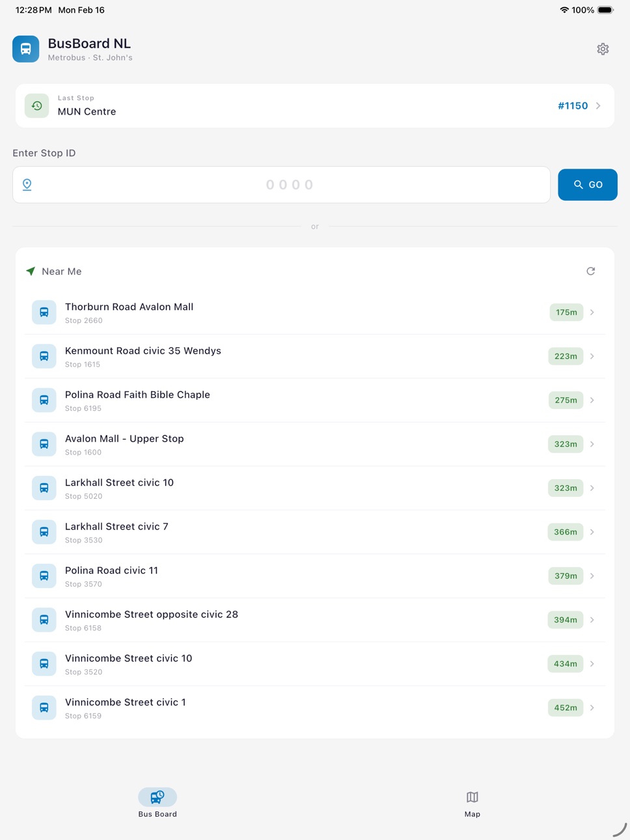
Task: Open the Last Stop chevron for #1150
Action: tap(598, 105)
